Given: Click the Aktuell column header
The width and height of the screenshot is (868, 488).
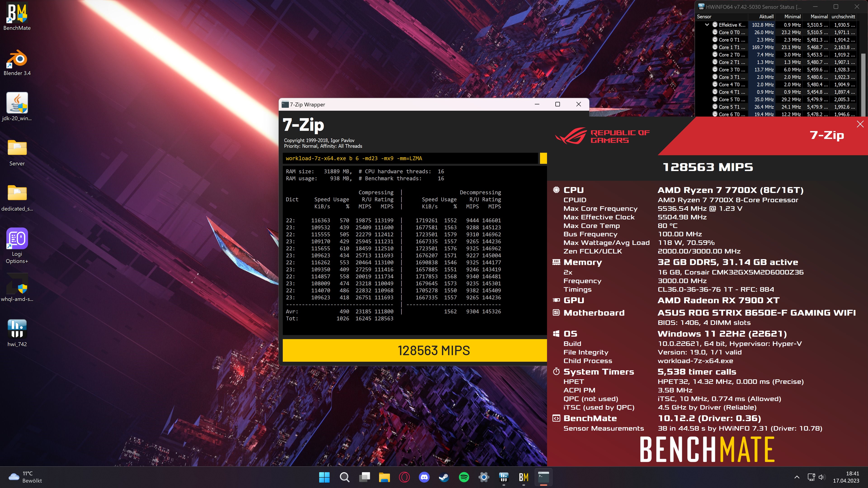Looking at the screenshot, I should [762, 16].
